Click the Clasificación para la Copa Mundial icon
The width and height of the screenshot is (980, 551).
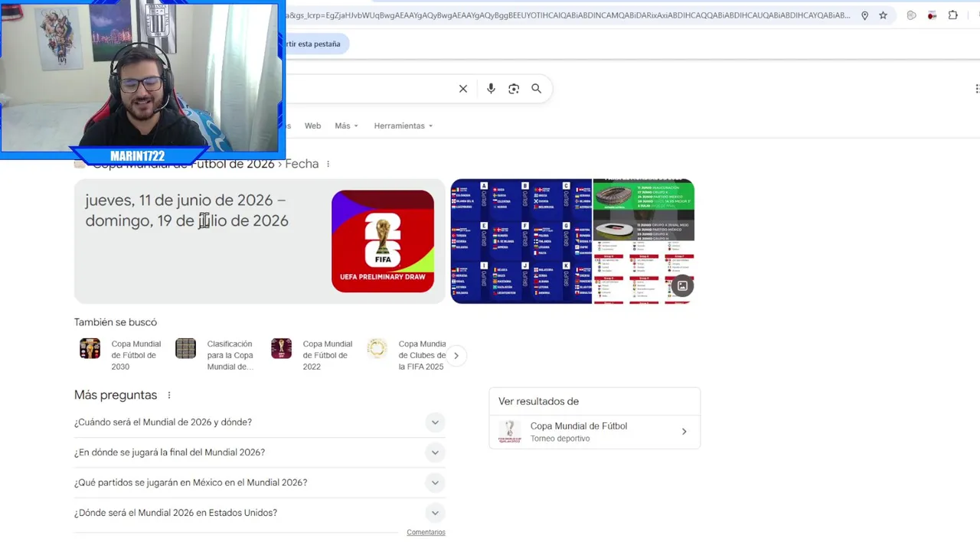click(185, 349)
